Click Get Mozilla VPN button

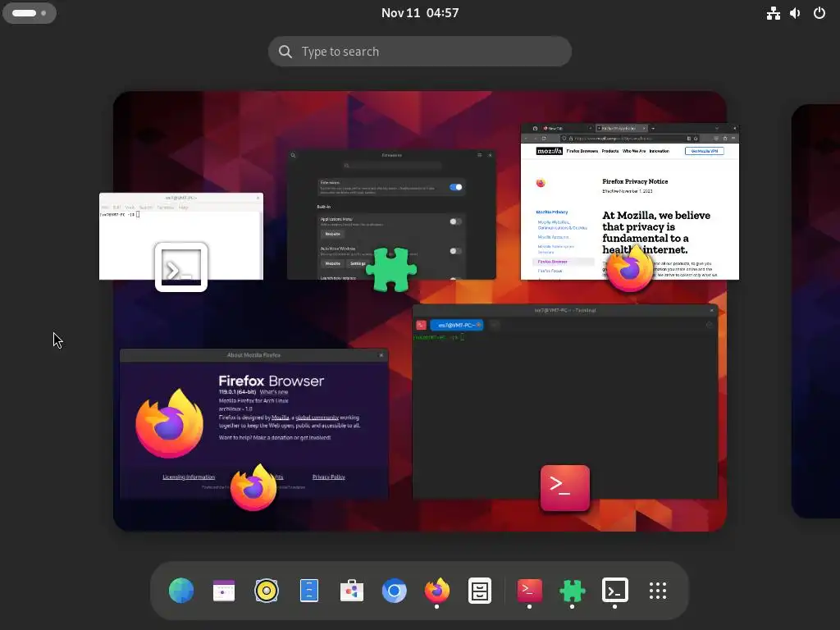[x=705, y=151]
